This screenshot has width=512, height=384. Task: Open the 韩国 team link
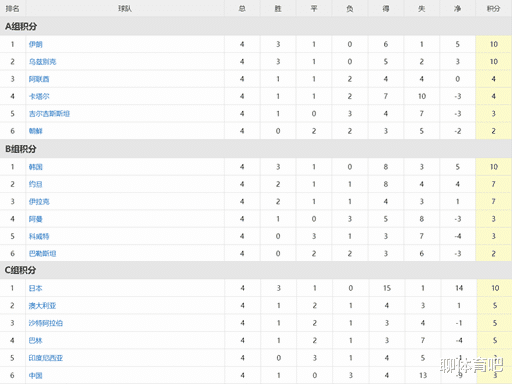pos(36,167)
